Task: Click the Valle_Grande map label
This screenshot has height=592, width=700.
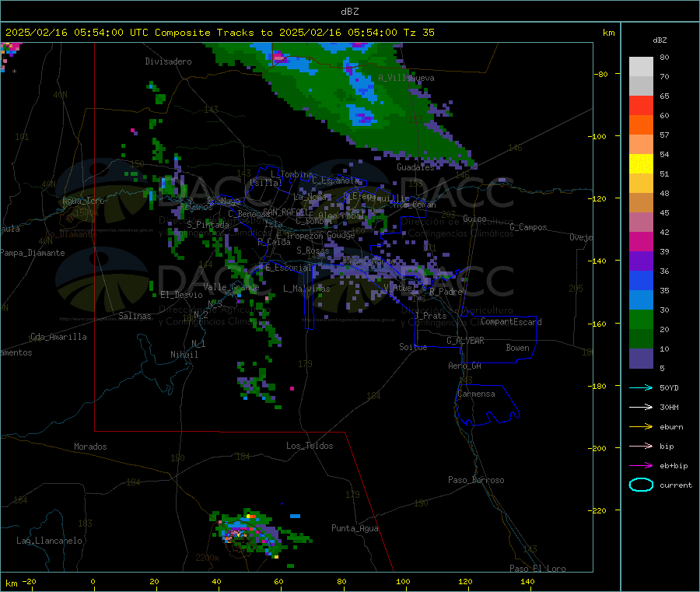Action: [231, 287]
